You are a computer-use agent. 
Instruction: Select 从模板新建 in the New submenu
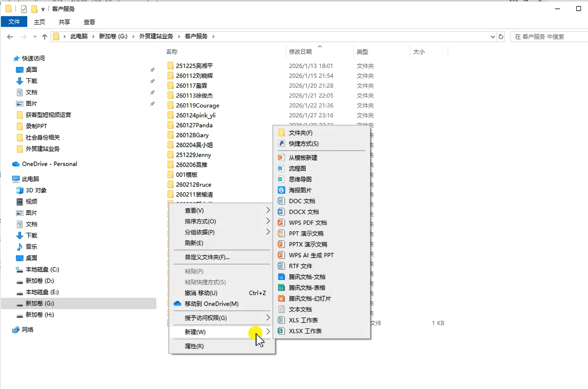tap(322, 158)
